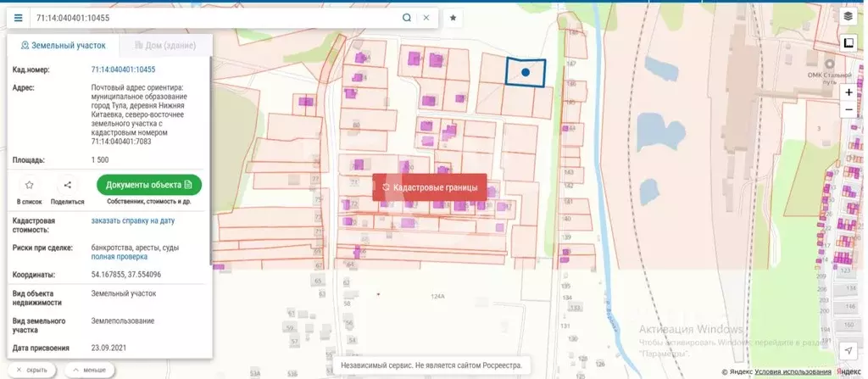Zoom out the map
This screenshot has width=868, height=379.
pos(849,109)
